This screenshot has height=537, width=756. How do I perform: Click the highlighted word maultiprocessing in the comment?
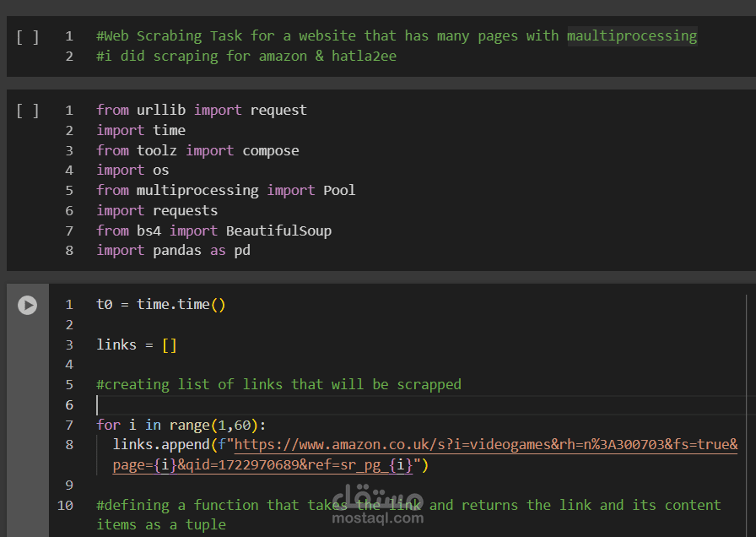tap(631, 35)
